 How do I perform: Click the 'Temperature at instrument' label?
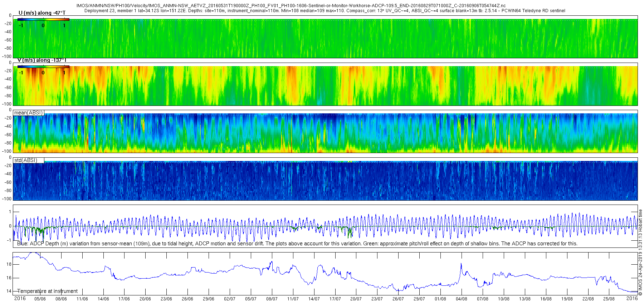click(47, 291)
